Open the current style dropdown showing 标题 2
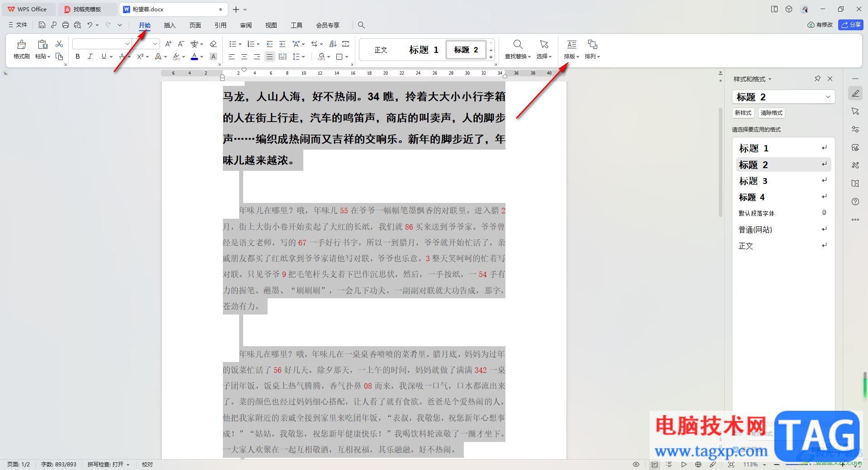The width and height of the screenshot is (868, 470). pyautogui.click(x=783, y=97)
